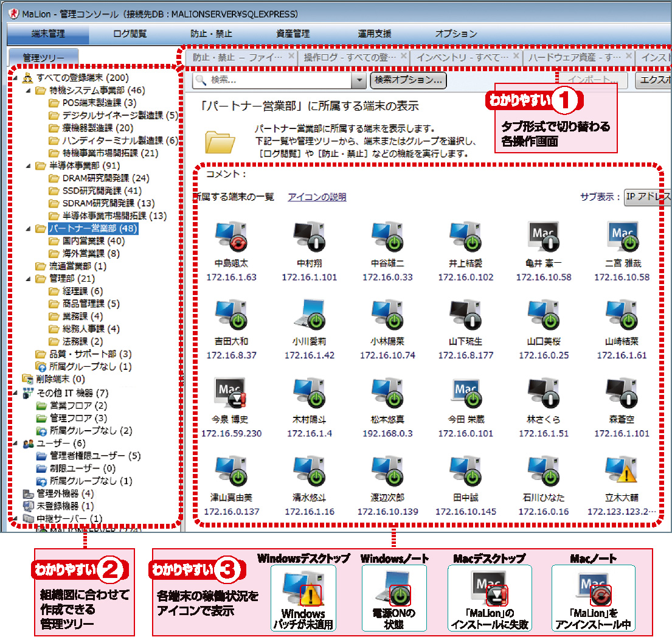Screen dimensions: 672x637
Task: Select the 山下琉生 computer icon
Action: [x=465, y=314]
